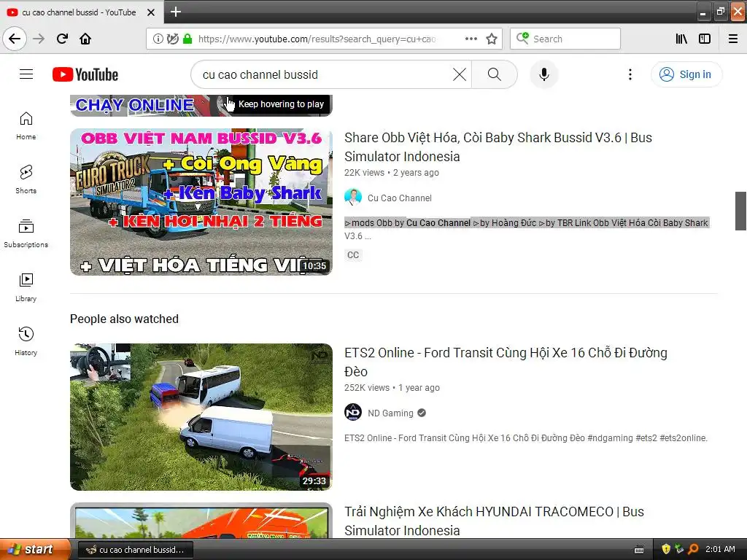Click the '252K views • 1 year ago' text
Viewport: 747px width, 560px height.
(x=392, y=388)
